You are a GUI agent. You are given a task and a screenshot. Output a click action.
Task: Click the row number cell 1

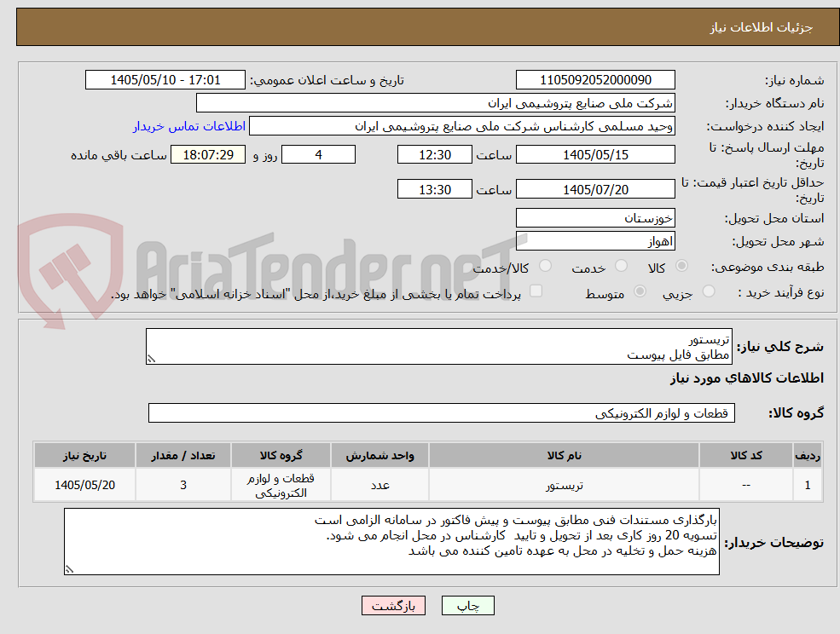click(x=808, y=485)
